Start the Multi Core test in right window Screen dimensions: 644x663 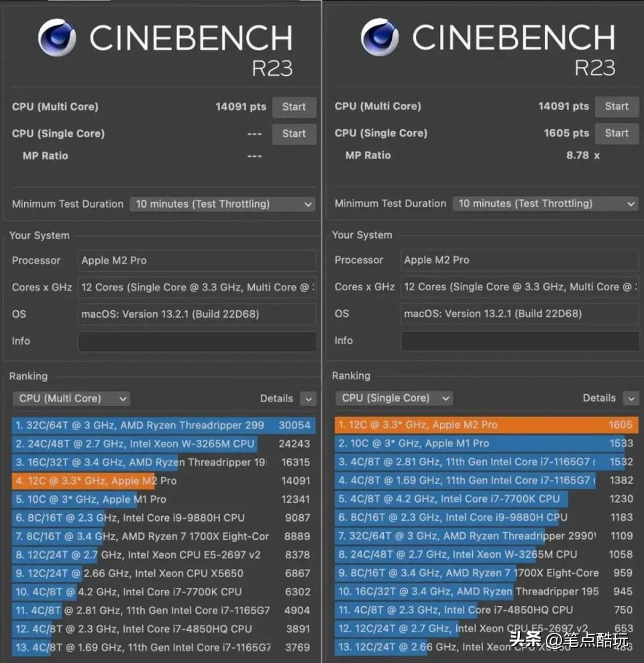pyautogui.click(x=616, y=107)
